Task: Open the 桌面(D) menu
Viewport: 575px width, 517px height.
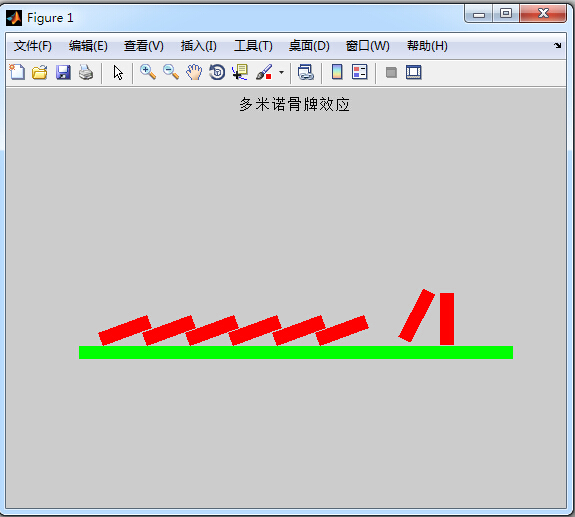Action: (309, 46)
